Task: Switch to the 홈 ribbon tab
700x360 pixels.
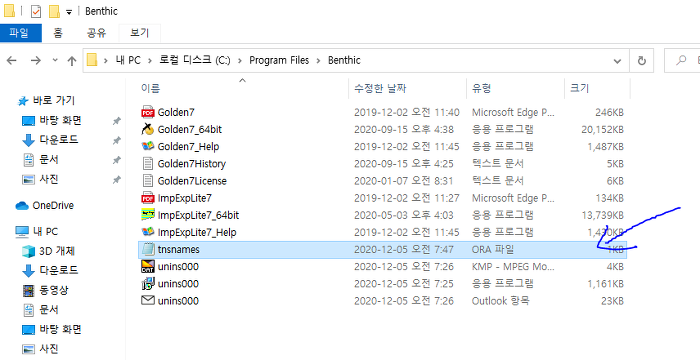Action: point(58,33)
